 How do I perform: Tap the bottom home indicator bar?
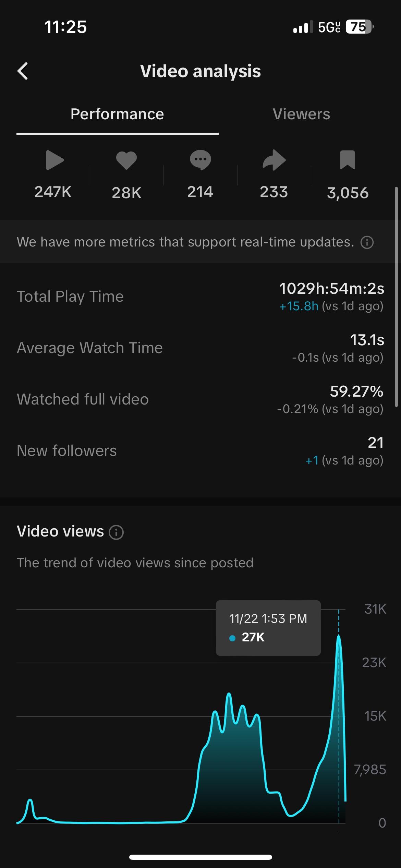[200, 857]
